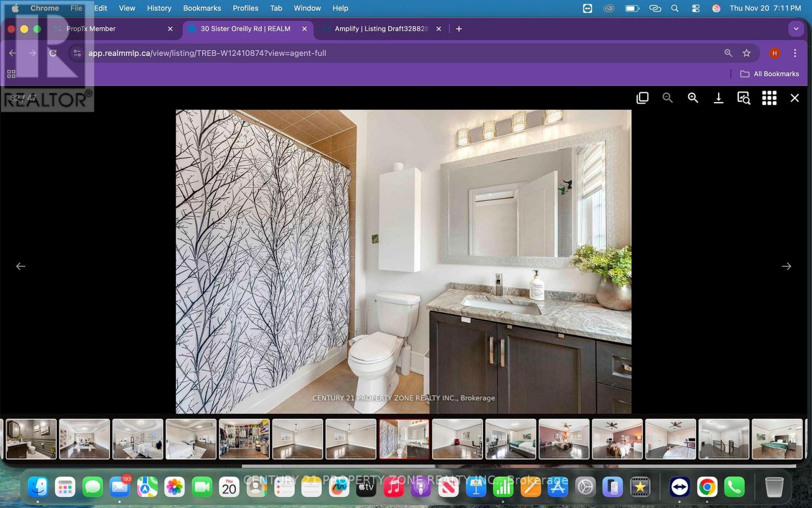Screen dimensions: 812x508
Task: Open the All Bookmarks folder
Action: [x=770, y=74]
